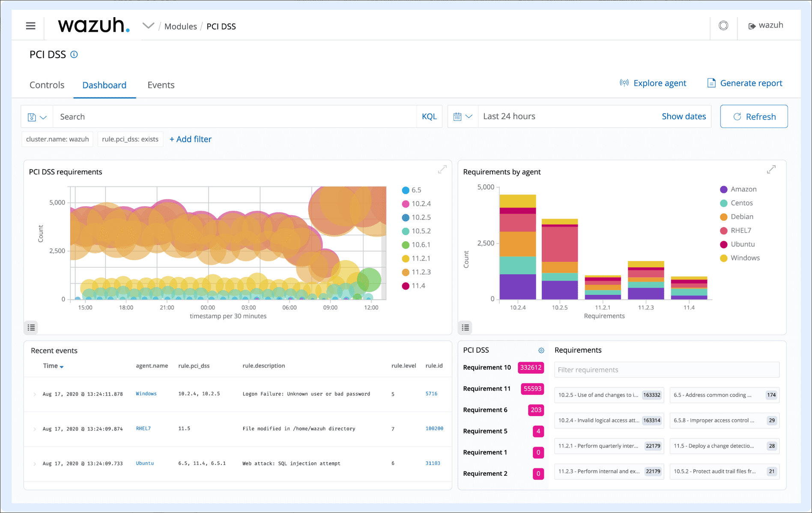This screenshot has height=513, width=812.
Task: Open PCI DSS panel settings gear
Action: coord(541,351)
